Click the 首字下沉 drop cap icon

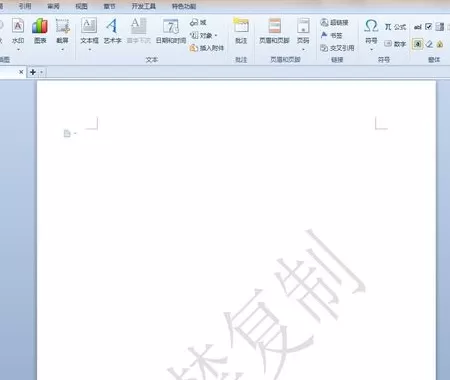tap(139, 26)
